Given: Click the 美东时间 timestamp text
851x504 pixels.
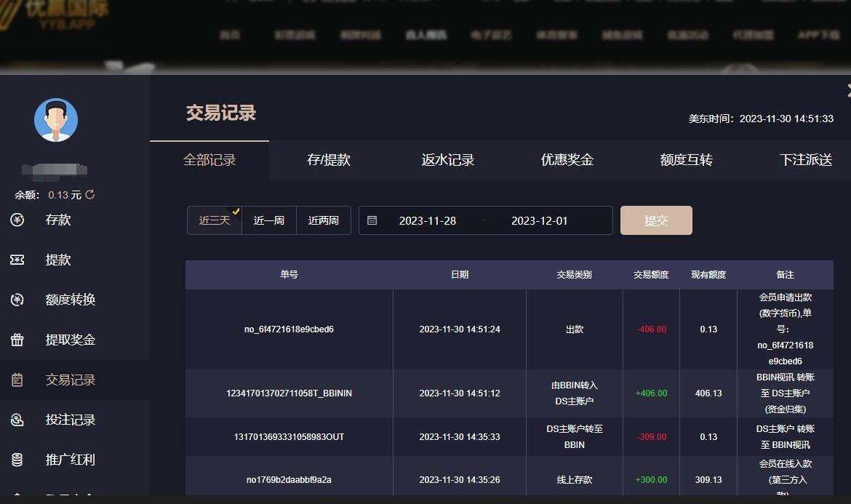Looking at the screenshot, I should tap(761, 119).
